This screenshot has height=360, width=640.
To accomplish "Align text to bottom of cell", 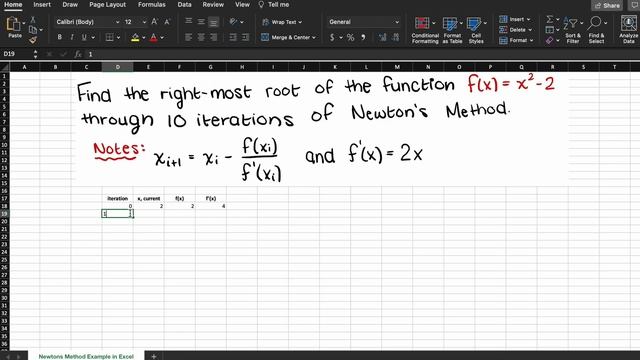I will point(213,22).
